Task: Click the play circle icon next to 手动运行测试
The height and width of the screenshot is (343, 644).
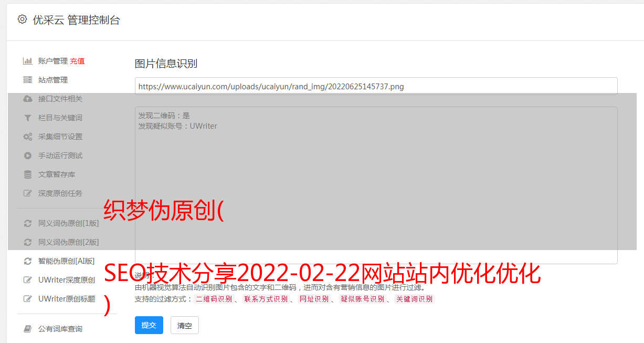Action: [28, 155]
